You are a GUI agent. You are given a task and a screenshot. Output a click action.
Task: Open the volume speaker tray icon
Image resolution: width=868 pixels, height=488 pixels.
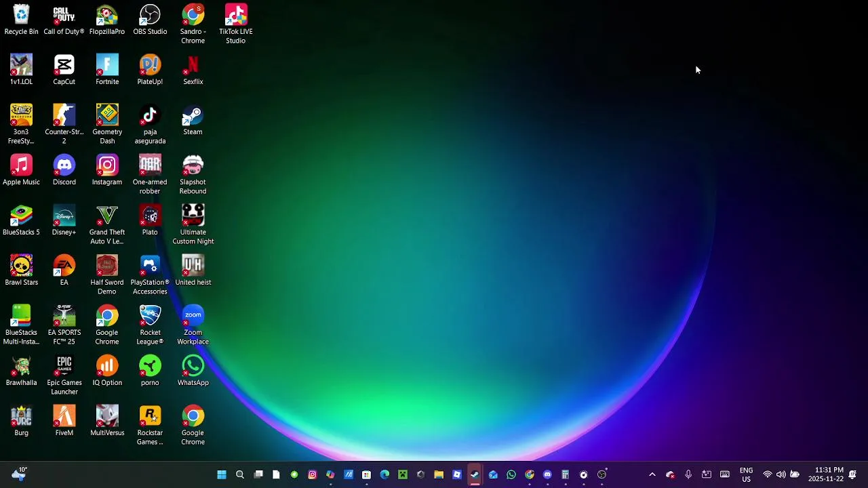[781, 474]
